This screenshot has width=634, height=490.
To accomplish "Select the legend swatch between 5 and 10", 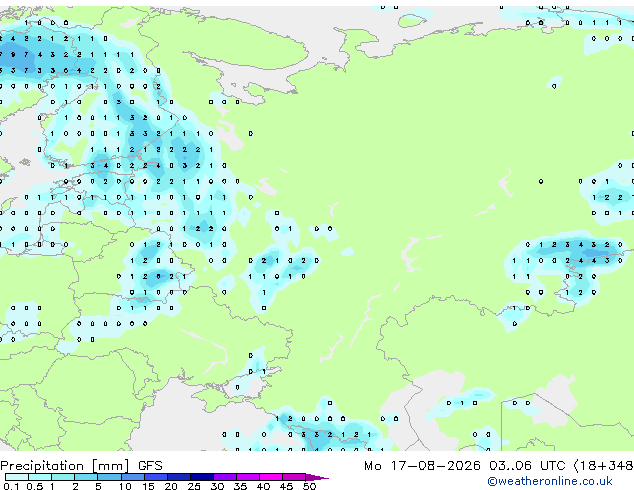I will pos(109,477).
